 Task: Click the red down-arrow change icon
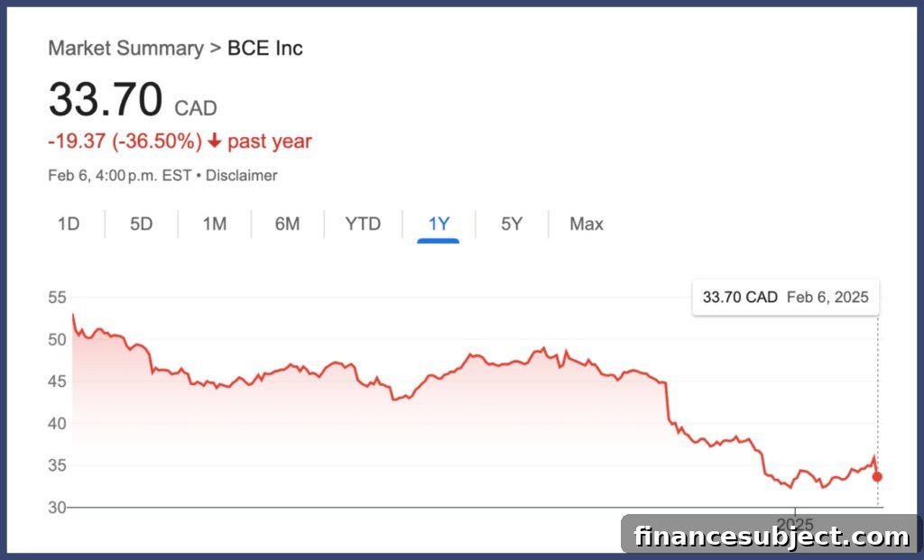[215, 141]
